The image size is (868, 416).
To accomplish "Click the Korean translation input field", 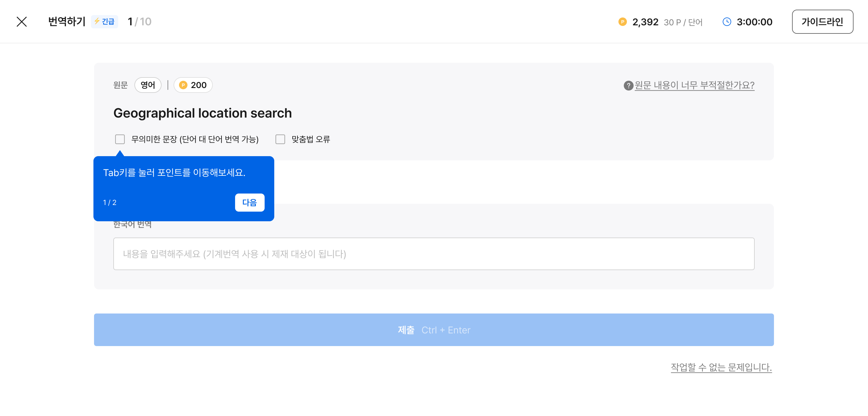I will (x=434, y=254).
